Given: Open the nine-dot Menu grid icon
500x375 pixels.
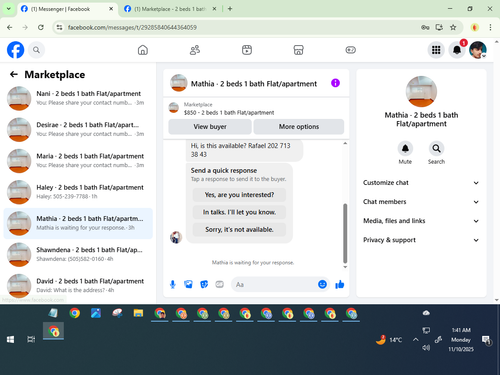Looking at the screenshot, I should (x=436, y=50).
